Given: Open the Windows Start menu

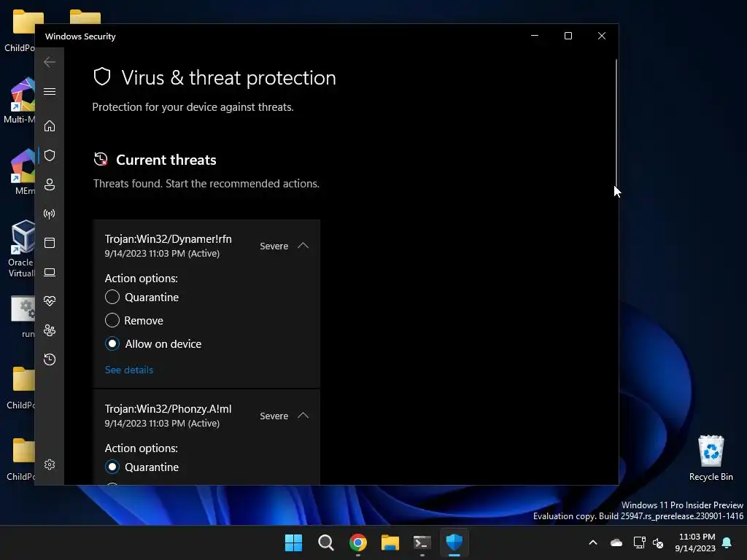Looking at the screenshot, I should [x=293, y=542].
